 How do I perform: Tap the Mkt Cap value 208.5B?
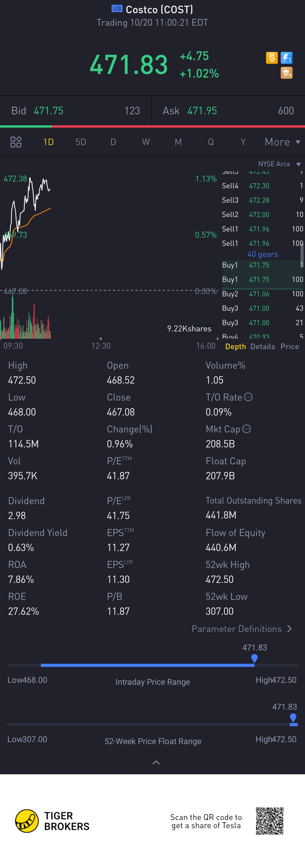pyautogui.click(x=220, y=444)
